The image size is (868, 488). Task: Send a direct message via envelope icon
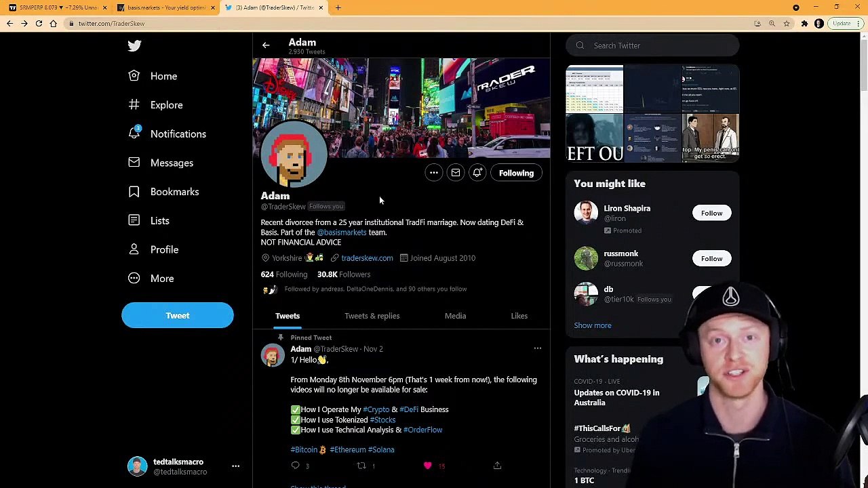[x=456, y=173]
